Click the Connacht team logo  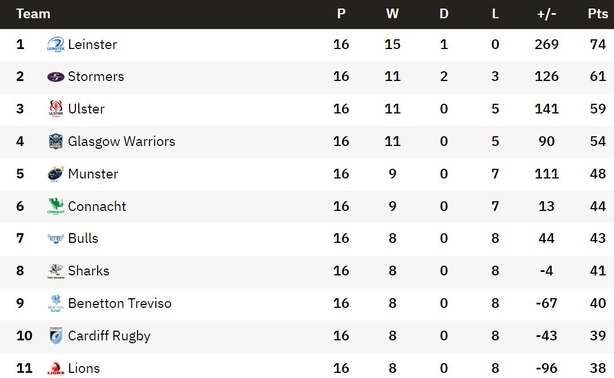pos(56,206)
